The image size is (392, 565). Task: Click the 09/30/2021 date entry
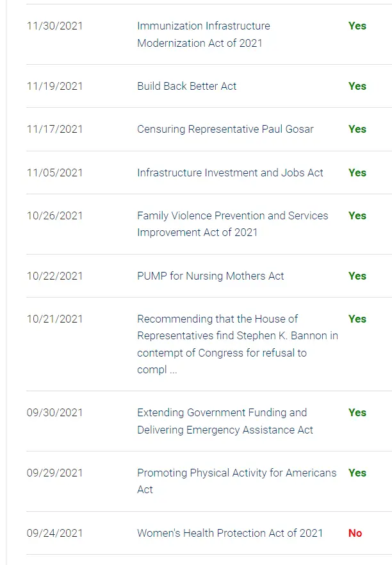click(x=55, y=412)
